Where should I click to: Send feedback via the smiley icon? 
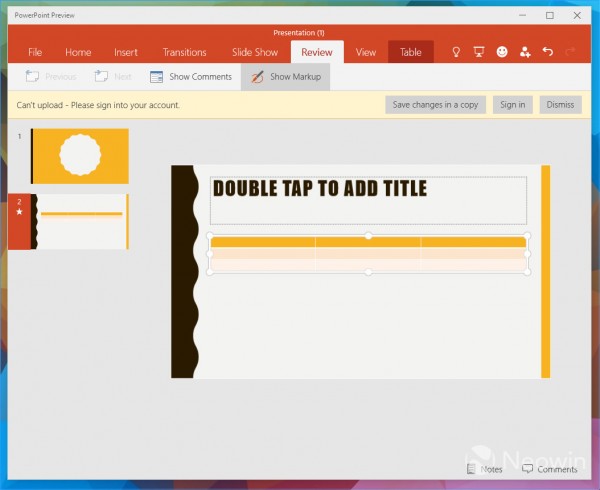click(502, 52)
